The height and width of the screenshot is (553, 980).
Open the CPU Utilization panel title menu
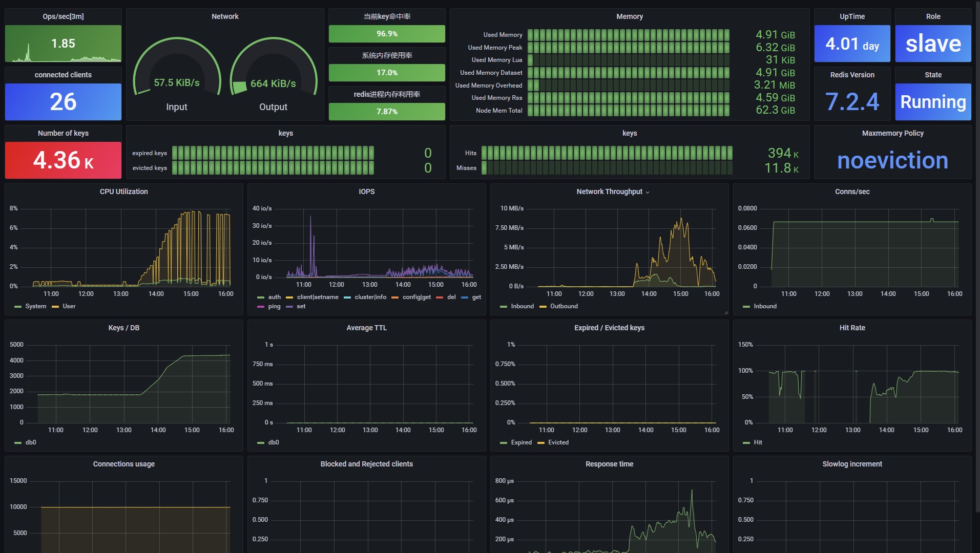[123, 192]
